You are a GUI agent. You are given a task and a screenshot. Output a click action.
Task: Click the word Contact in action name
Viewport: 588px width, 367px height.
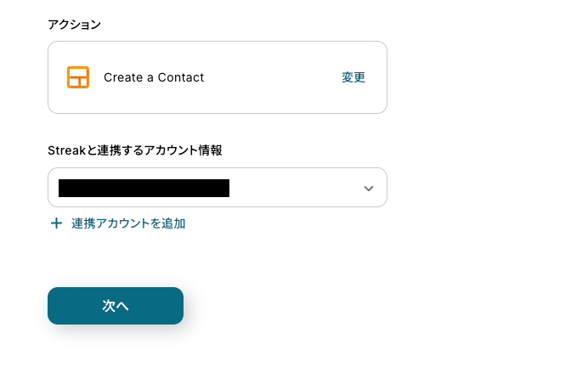181,77
